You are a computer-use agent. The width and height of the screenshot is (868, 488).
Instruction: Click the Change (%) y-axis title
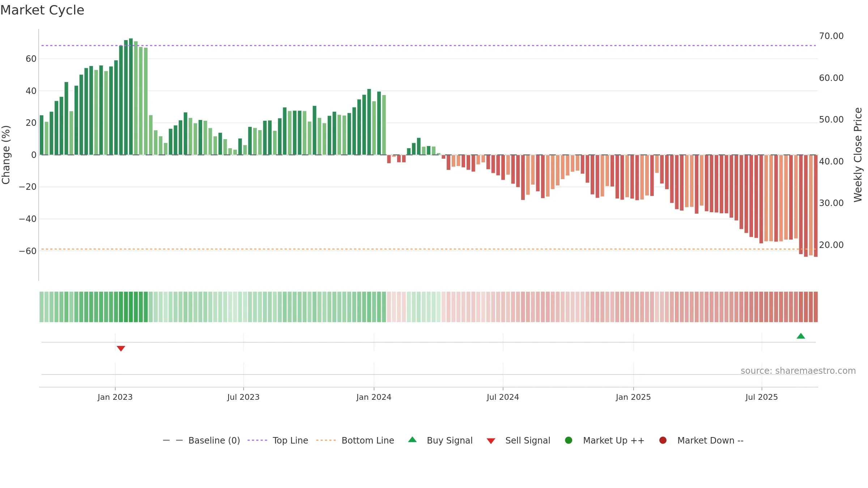click(x=6, y=155)
